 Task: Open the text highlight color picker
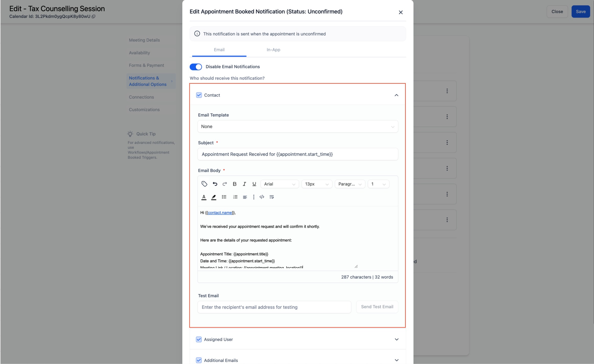[214, 197]
